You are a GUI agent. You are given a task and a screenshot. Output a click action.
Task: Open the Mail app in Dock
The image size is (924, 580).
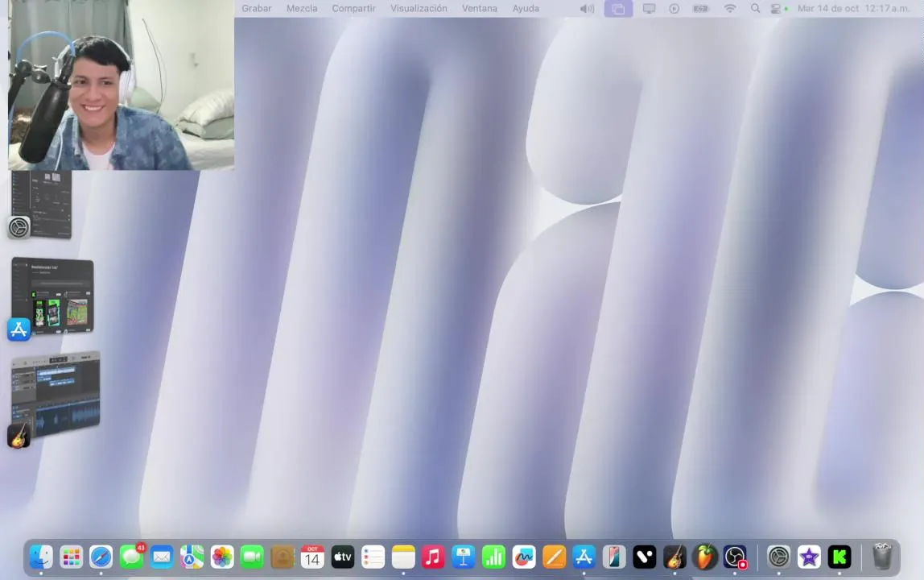162,557
